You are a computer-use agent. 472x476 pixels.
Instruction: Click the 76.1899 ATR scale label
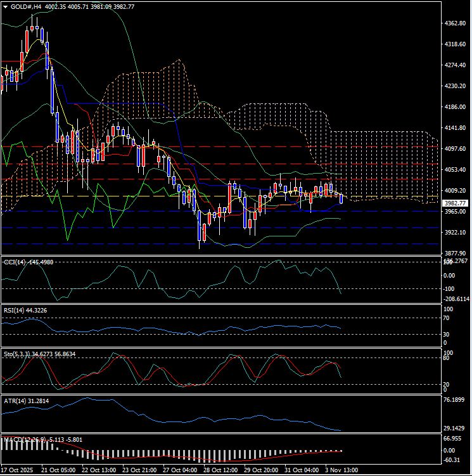click(x=456, y=400)
